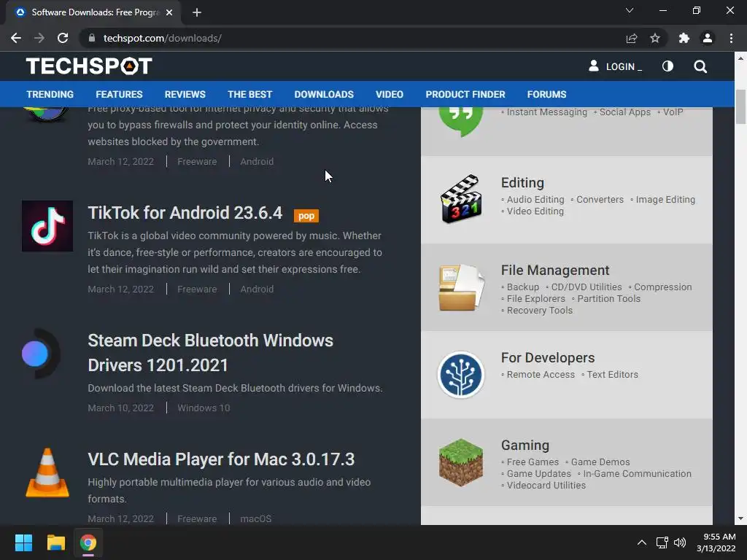Click the Editing clapperboard icon

[461, 199]
